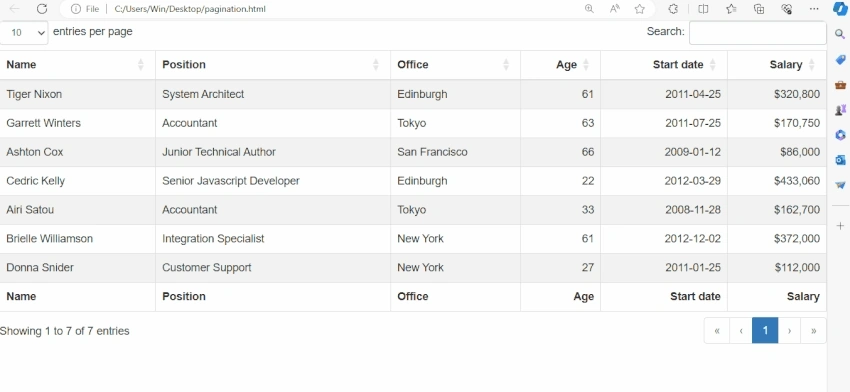Sort table by Office column header

pos(455,65)
